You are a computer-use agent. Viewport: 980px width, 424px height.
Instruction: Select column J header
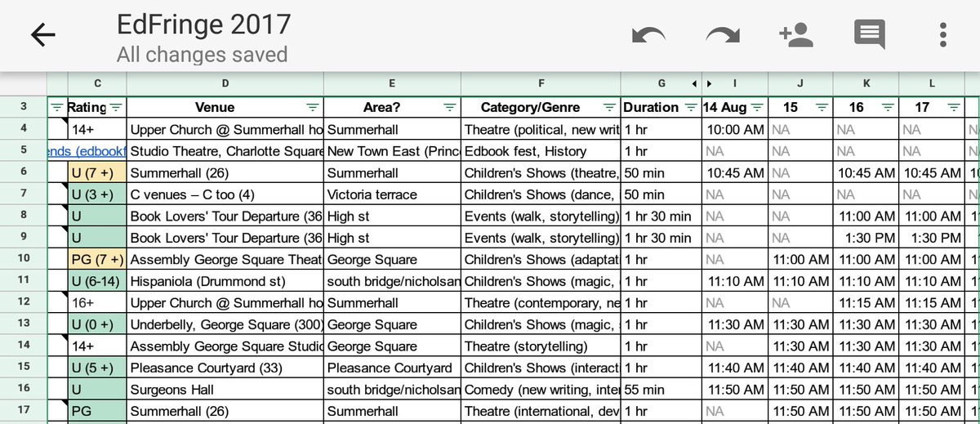pos(800,83)
